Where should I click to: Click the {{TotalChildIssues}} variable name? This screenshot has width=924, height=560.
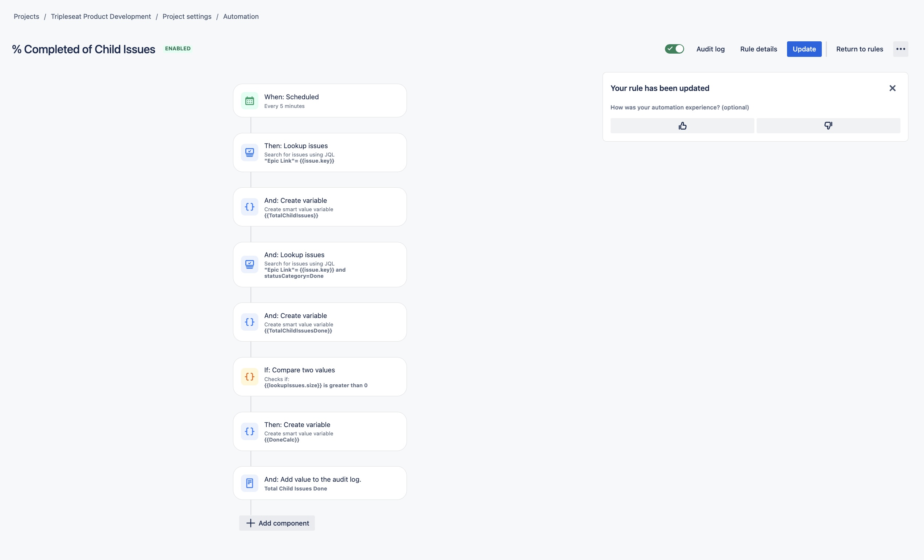[291, 216]
